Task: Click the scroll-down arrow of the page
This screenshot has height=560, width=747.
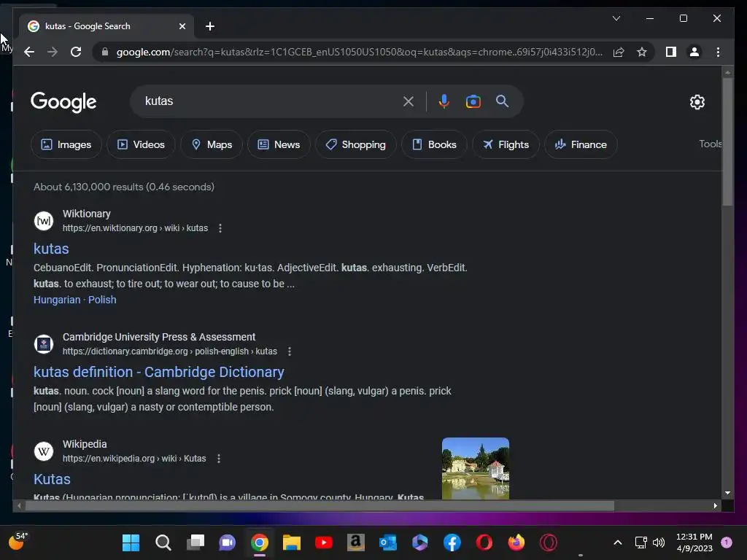Action: pos(727,493)
